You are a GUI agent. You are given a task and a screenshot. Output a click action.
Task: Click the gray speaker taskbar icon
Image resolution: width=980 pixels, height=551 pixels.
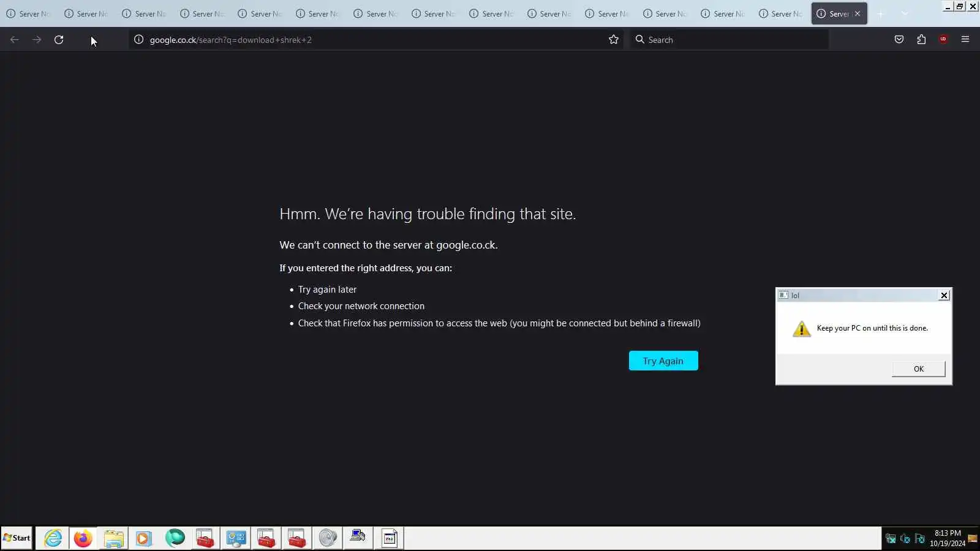point(328,538)
